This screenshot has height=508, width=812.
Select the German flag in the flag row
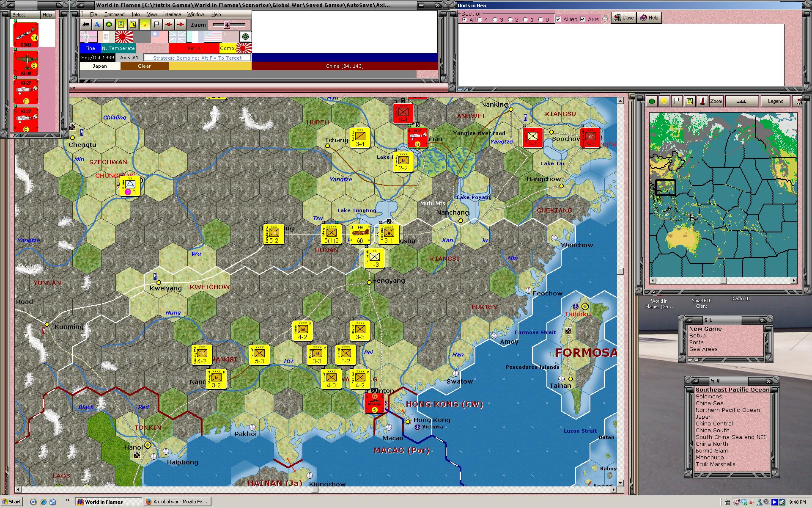click(89, 37)
